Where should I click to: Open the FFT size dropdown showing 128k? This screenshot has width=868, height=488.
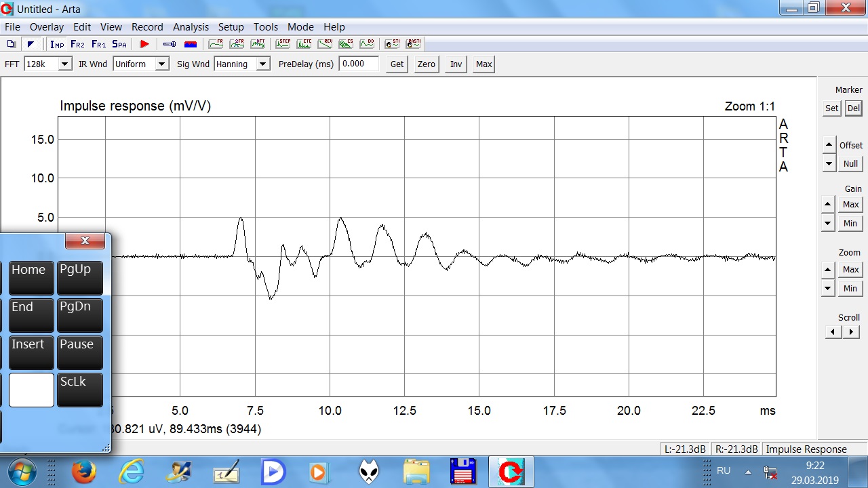pyautogui.click(x=47, y=64)
